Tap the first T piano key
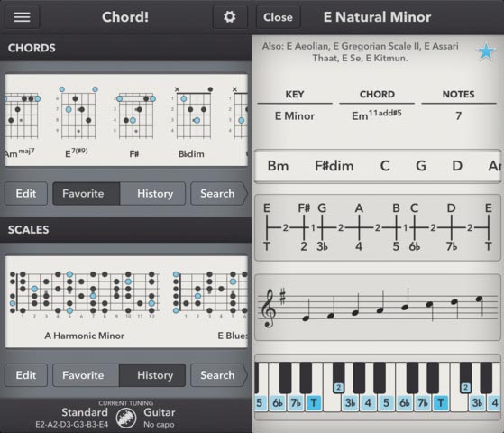This screenshot has width=504, height=433. [x=314, y=402]
